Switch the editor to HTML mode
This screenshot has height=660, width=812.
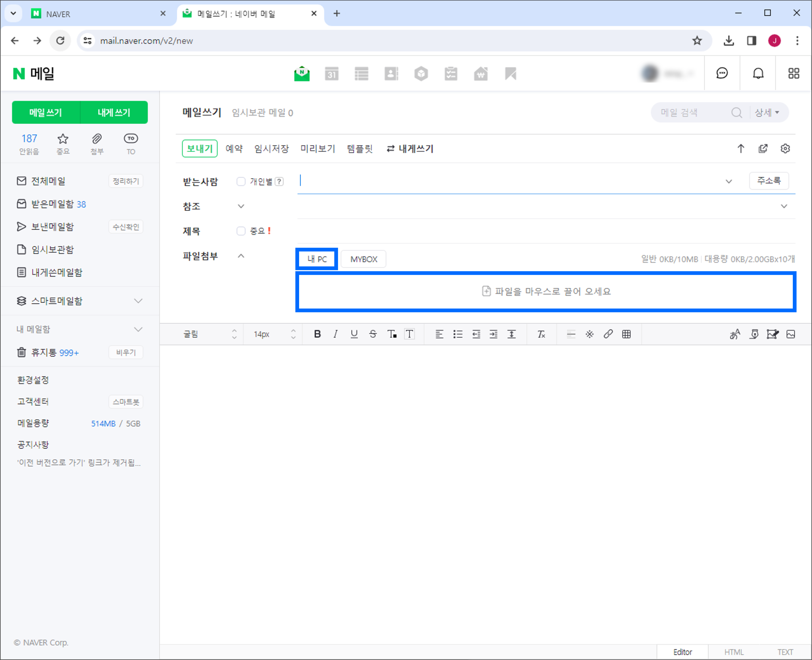tap(734, 652)
